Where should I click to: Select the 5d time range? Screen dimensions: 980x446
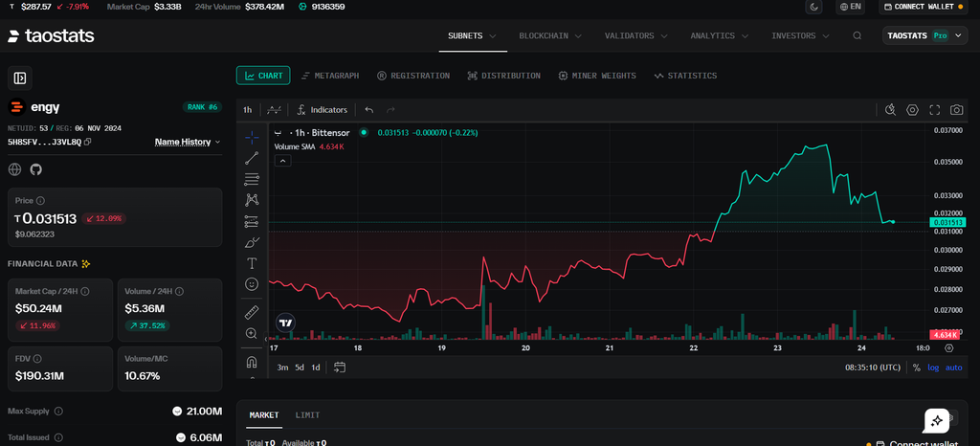tap(300, 368)
